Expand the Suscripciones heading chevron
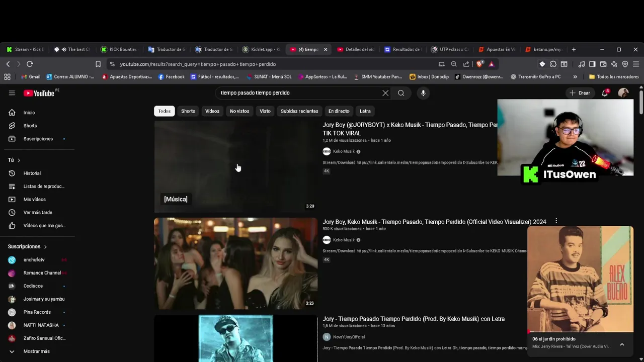This screenshot has height=362, width=644. click(x=45, y=247)
